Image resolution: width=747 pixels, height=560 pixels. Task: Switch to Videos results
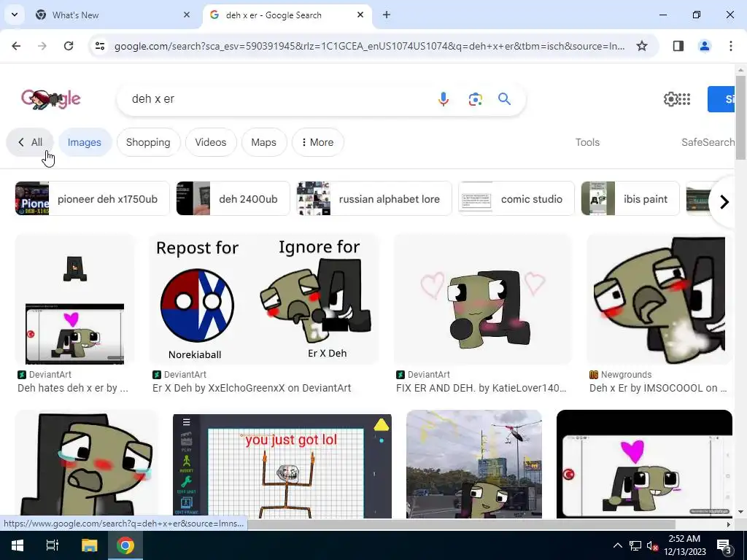(211, 142)
